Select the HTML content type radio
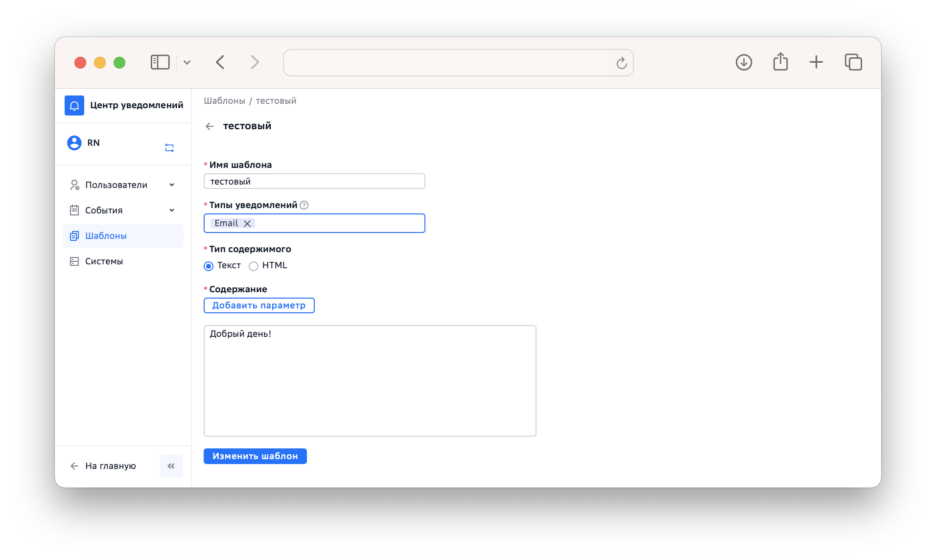Screen dimensions: 936x560 tap(254, 266)
